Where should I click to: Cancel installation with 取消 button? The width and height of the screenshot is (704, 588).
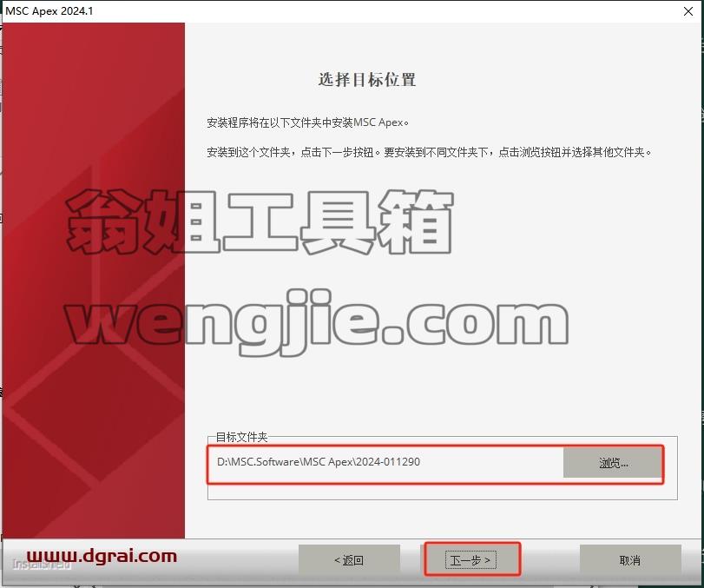pyautogui.click(x=630, y=559)
